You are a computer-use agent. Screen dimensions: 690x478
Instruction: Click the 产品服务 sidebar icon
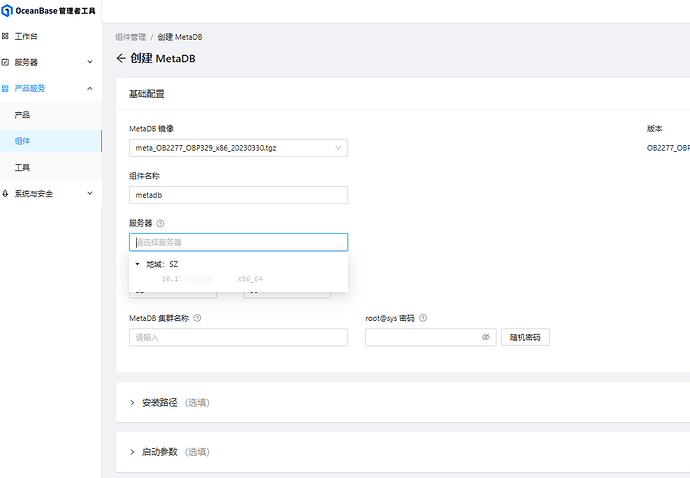pyautogui.click(x=5, y=88)
